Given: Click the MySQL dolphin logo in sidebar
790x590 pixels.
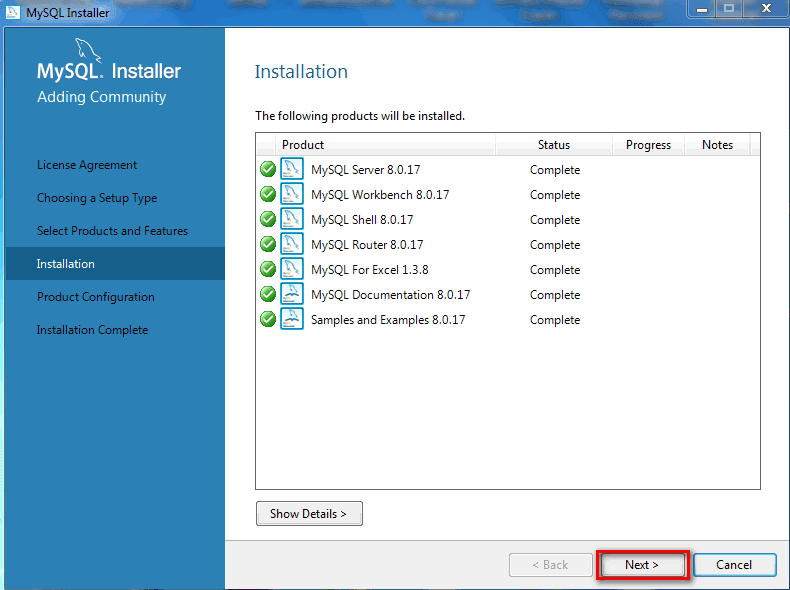Looking at the screenshot, I should click(x=89, y=51).
